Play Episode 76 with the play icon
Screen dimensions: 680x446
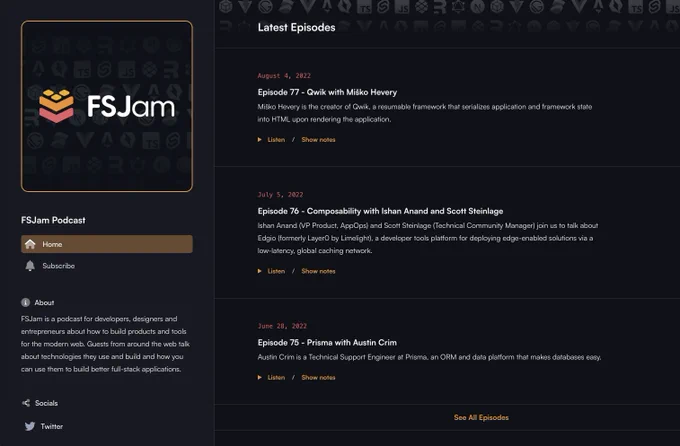[x=259, y=271]
